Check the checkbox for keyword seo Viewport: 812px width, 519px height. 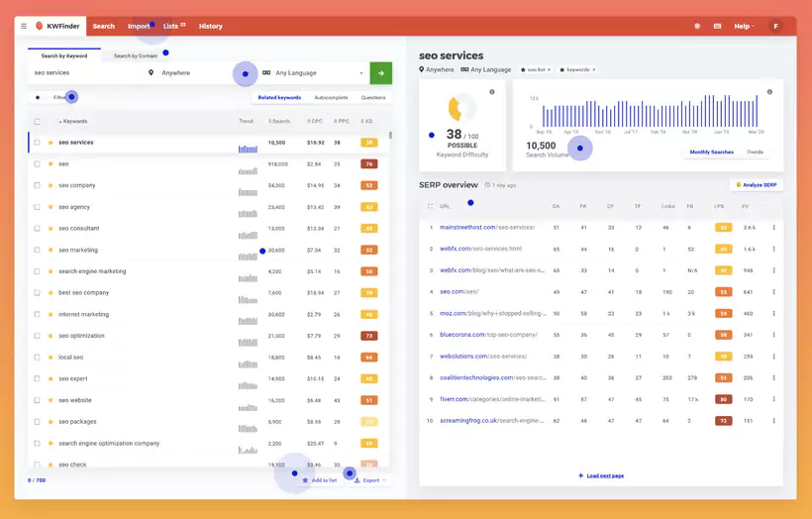(37, 164)
